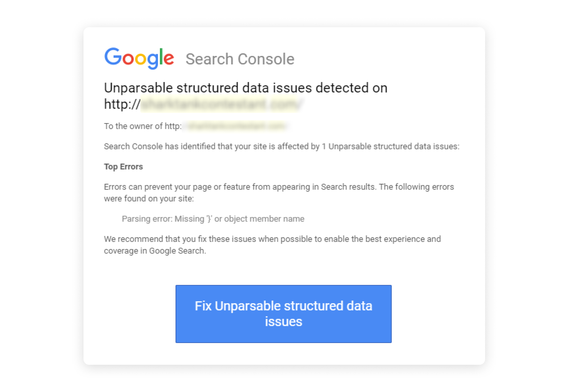Click the words 'object member name' in error

tap(264, 219)
